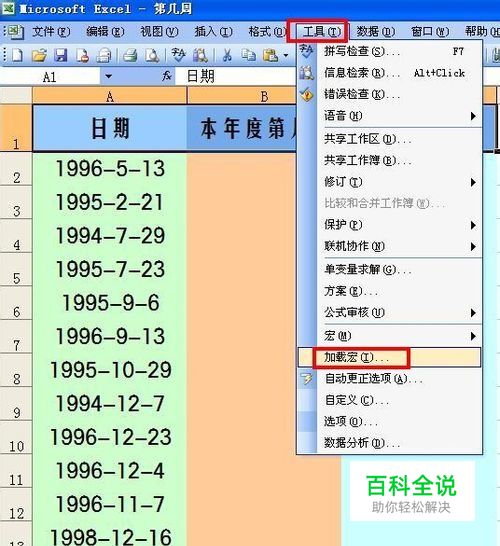Open the 格式(O) menu
Viewport: 500px width, 546px height.
point(267,32)
